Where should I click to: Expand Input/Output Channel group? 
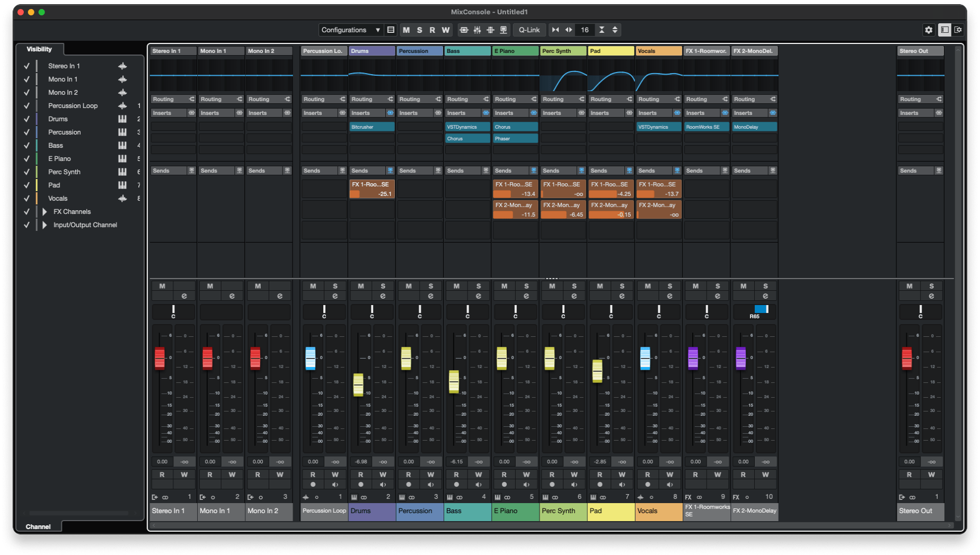[45, 225]
